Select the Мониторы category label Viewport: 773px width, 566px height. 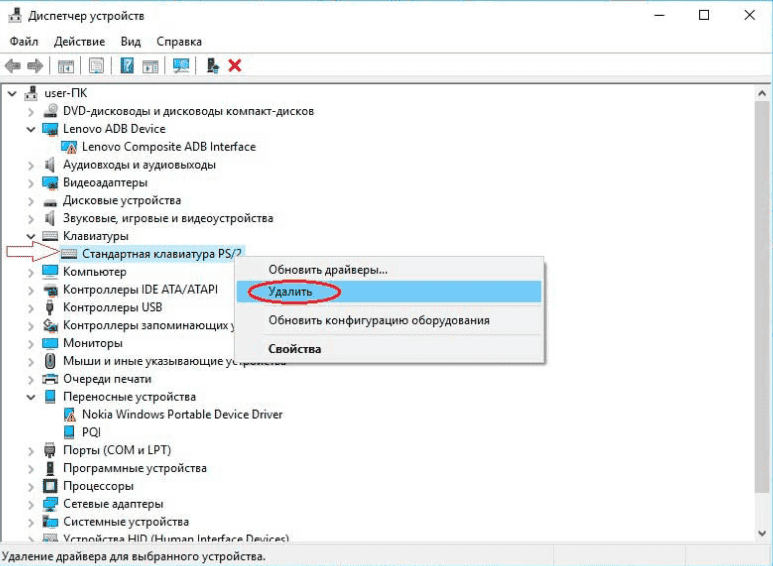click(x=93, y=343)
